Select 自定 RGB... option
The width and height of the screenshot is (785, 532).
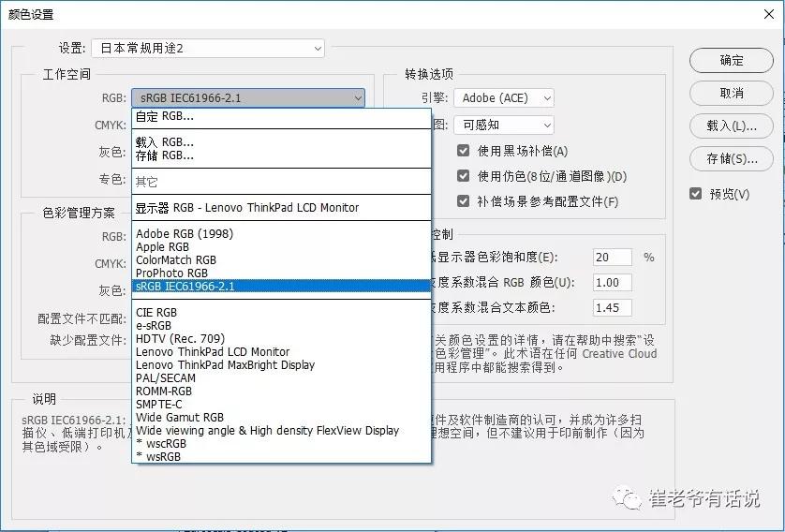165,117
